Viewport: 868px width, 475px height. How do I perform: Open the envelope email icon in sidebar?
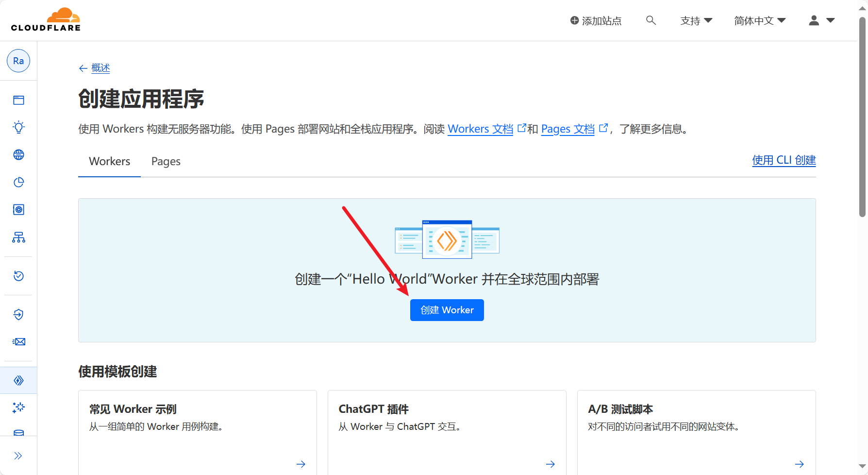pyautogui.click(x=18, y=342)
